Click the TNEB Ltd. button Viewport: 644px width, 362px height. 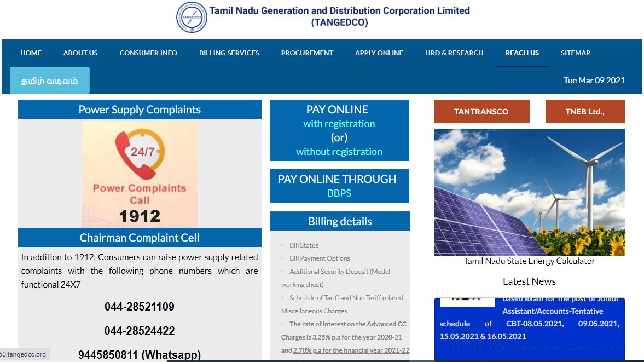coord(585,112)
